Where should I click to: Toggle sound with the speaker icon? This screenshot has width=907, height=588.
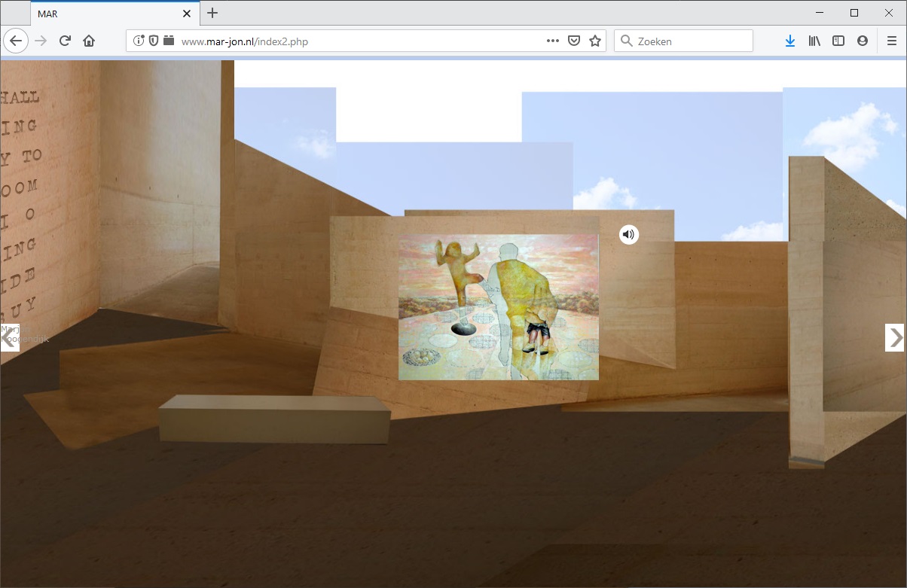coord(629,235)
